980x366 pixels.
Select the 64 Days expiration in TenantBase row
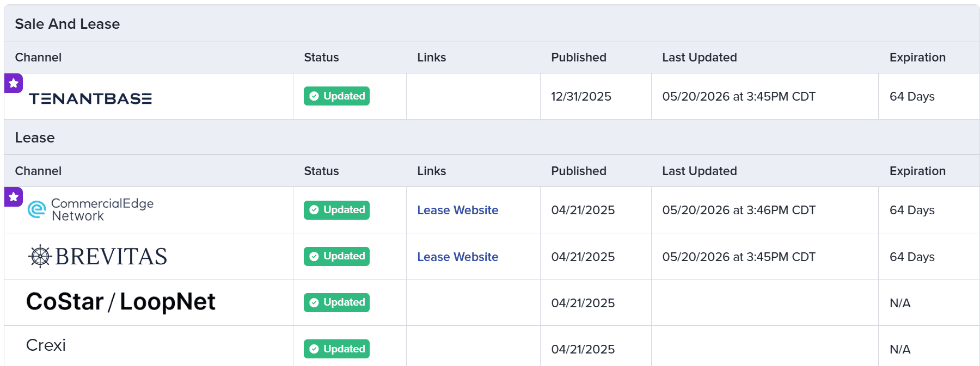(x=912, y=96)
